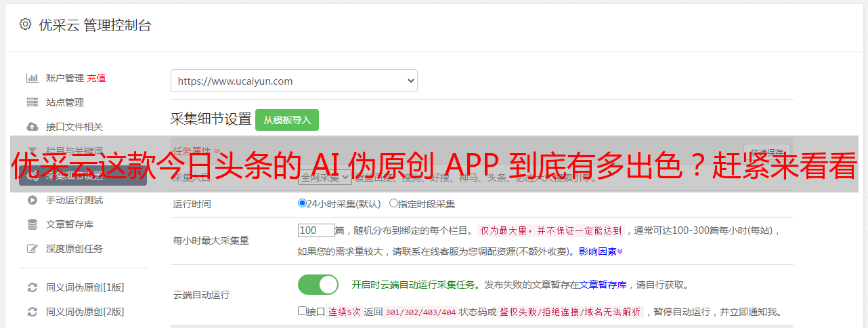Screen dimensions: 868x328
Task: Click the edit icon for 深度原创任务
Action: (x=32, y=249)
